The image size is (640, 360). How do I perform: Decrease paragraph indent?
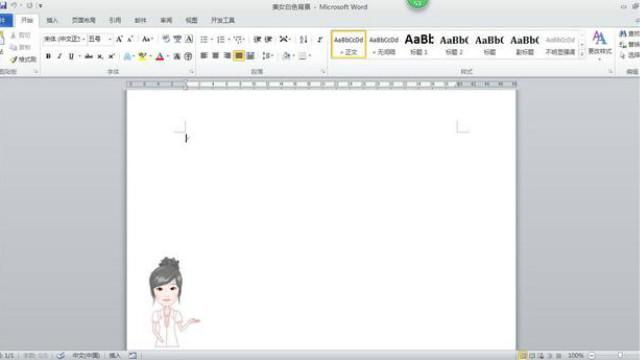click(257, 39)
